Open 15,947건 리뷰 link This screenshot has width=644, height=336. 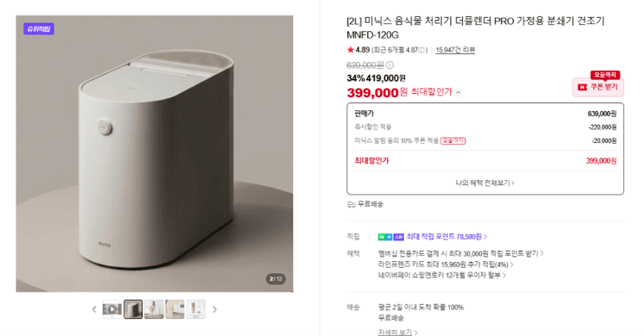tap(455, 50)
